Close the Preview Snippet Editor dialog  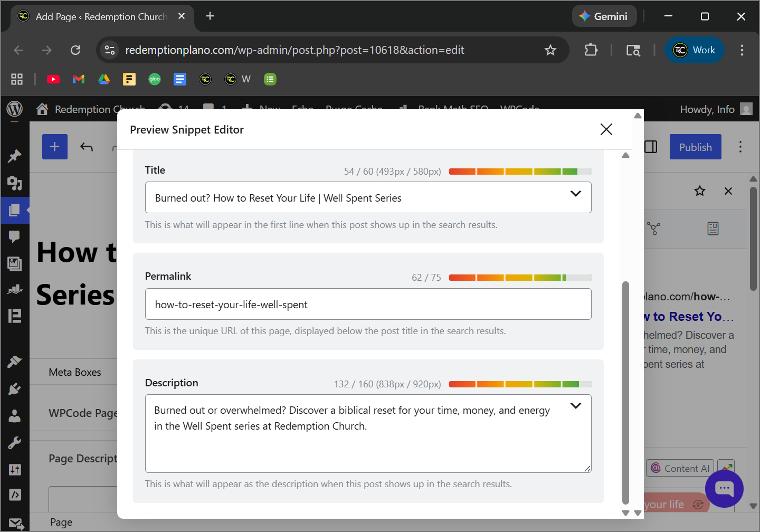pyautogui.click(x=606, y=129)
